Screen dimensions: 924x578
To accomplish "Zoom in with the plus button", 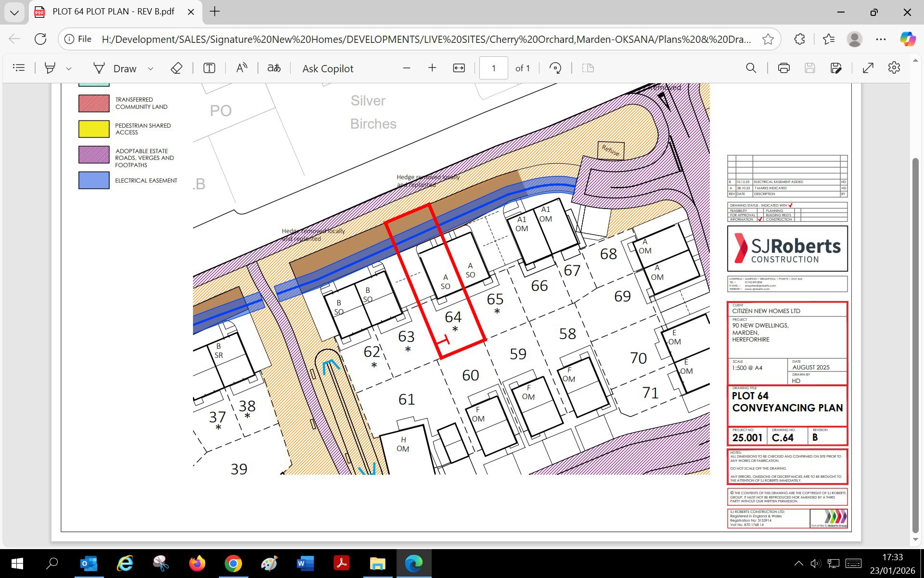I will pyautogui.click(x=432, y=68).
